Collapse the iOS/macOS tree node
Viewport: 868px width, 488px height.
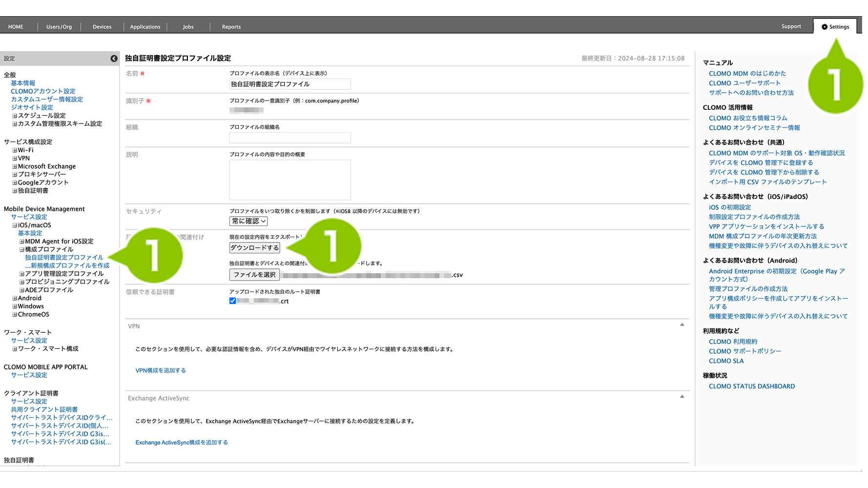coord(15,225)
